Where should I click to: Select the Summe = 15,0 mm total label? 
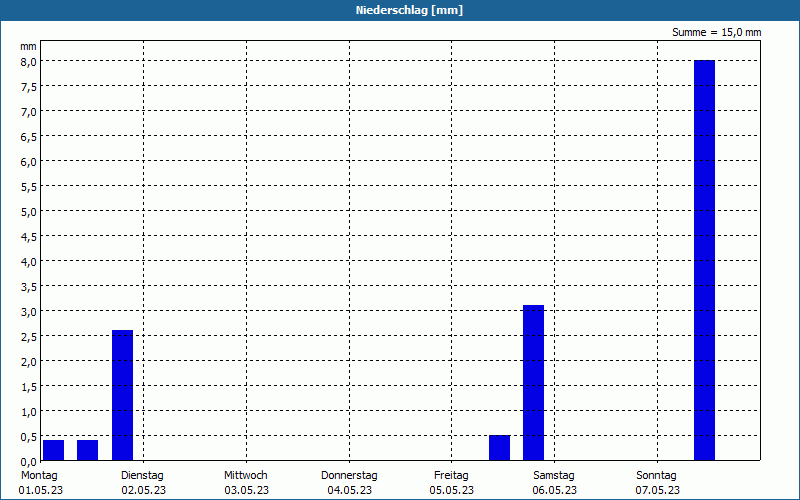pyautogui.click(x=716, y=32)
